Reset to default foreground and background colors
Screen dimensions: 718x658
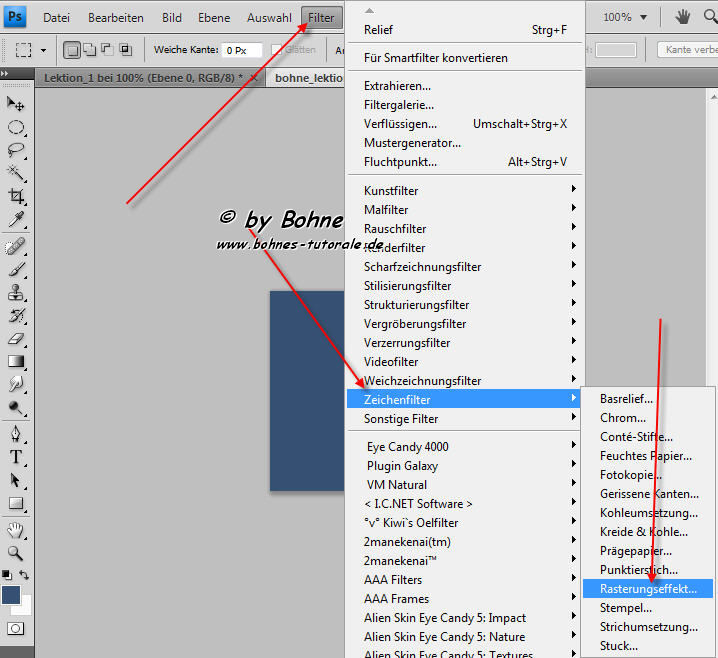pos(7,575)
